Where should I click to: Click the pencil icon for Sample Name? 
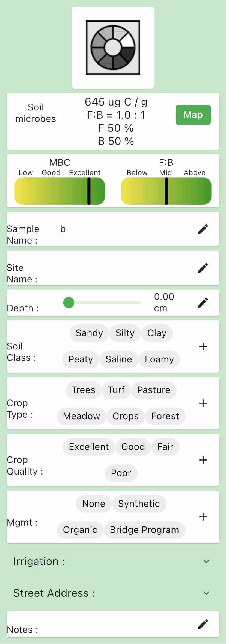pos(203,229)
